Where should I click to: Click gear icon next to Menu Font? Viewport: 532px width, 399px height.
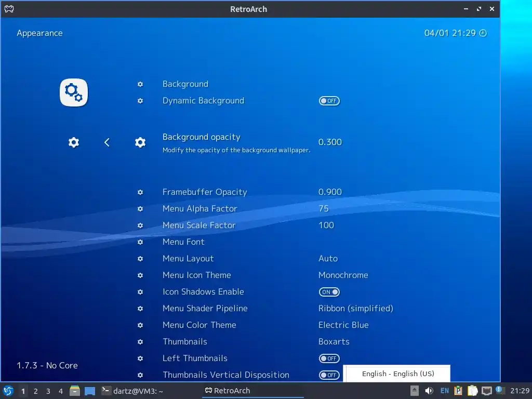coord(140,242)
